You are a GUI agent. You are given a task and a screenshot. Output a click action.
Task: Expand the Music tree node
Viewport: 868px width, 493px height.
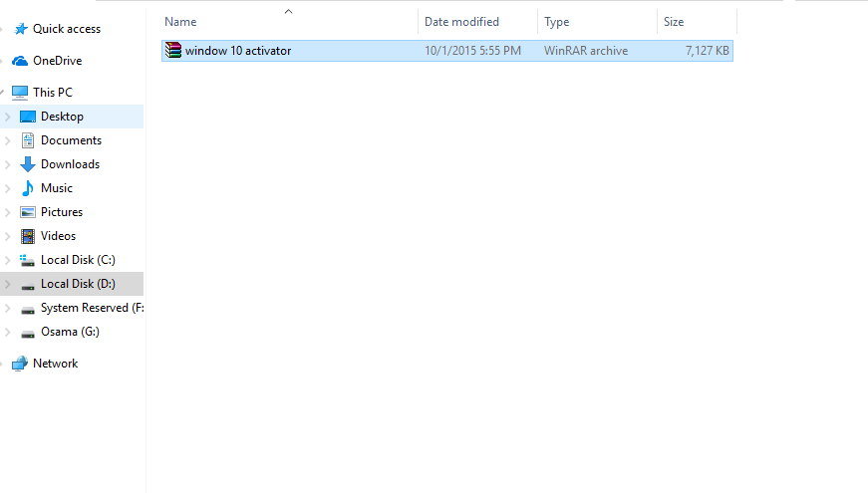point(8,188)
